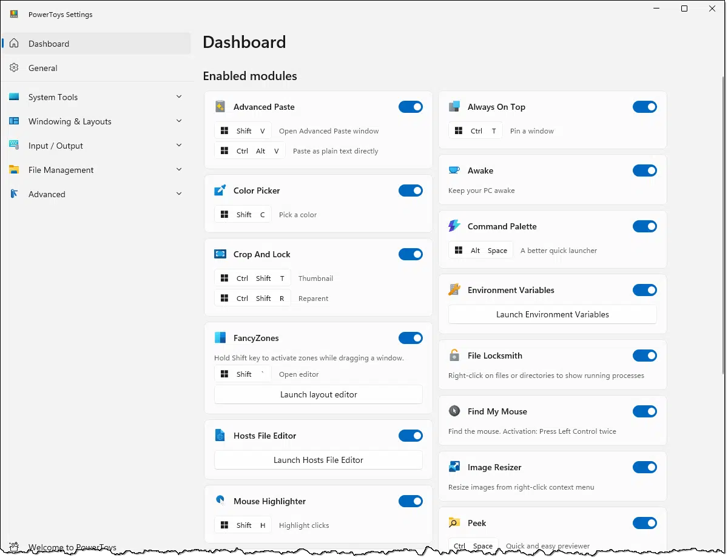Click the Color Picker module icon
The height and width of the screenshot is (560, 728).
[x=220, y=191]
